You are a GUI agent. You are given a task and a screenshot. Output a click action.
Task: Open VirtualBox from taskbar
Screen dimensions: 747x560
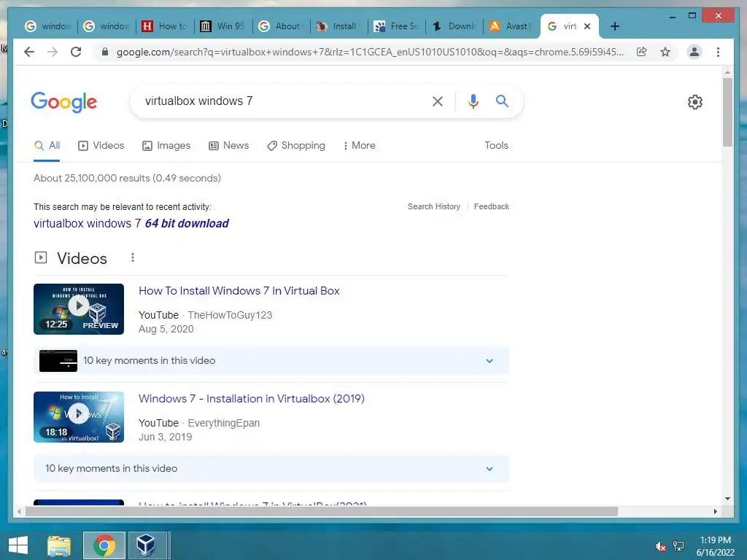point(146,545)
